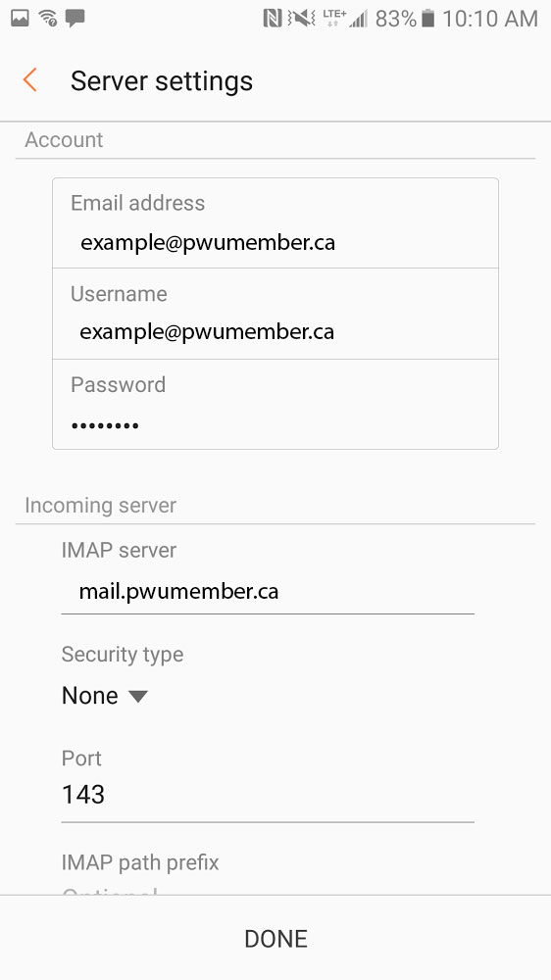Tap the battery icon in status bar
551x980 pixels.
tap(427, 19)
